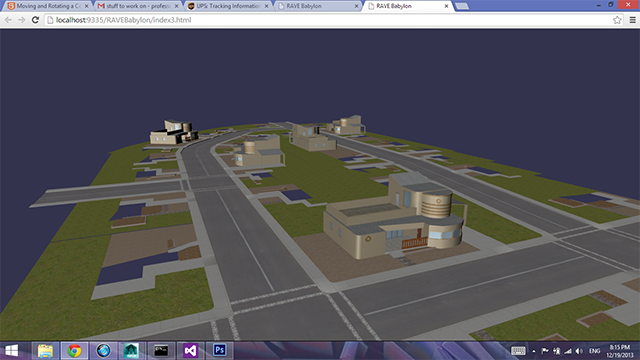Click the localhost address bar URL
The width and height of the screenshot is (640, 360).
point(123,20)
